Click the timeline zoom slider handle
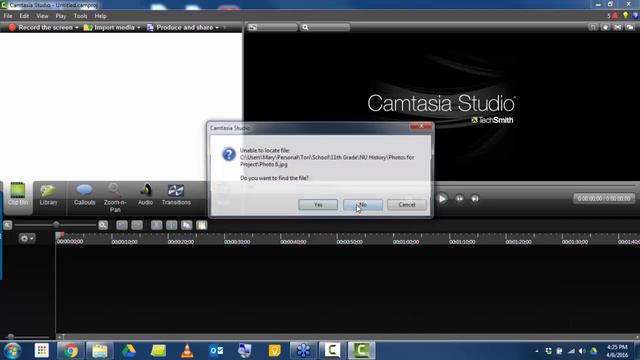This screenshot has height=360, width=640. click(56, 224)
